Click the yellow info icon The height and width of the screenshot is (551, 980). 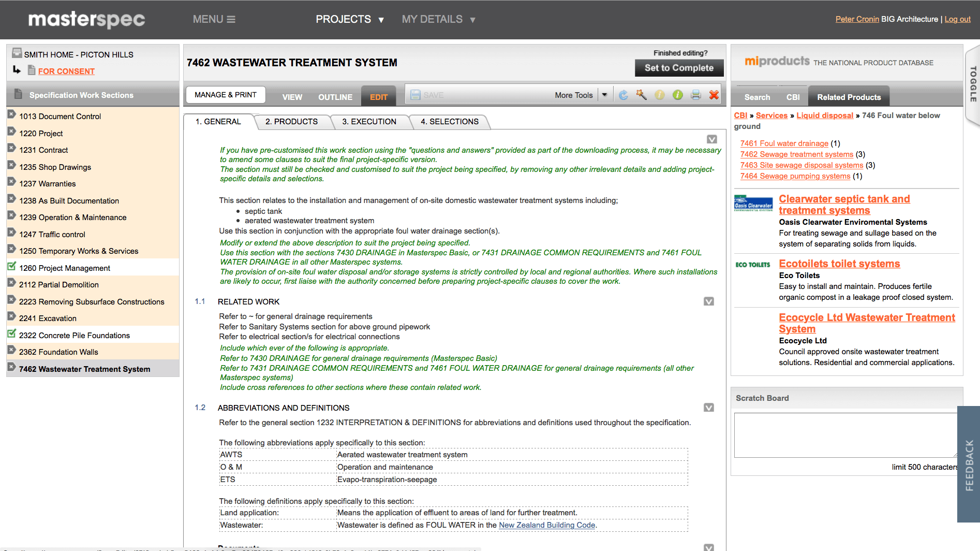click(x=660, y=95)
